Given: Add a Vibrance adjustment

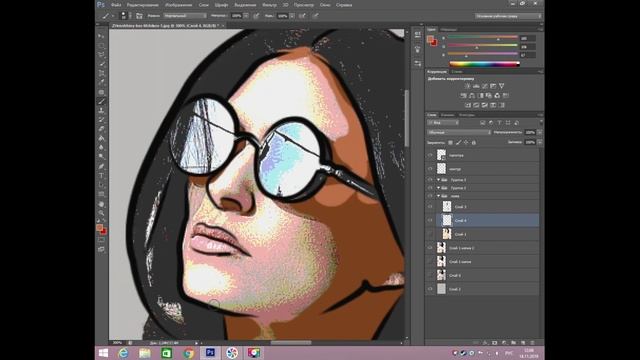Looking at the screenshot, I should pos(502,86).
